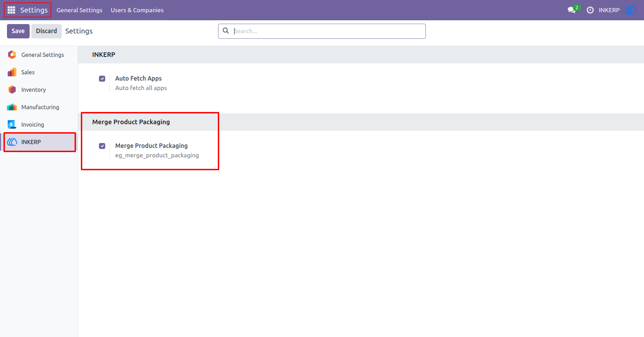Uncheck the Auto Fetch Apps checkbox

[x=102, y=79]
